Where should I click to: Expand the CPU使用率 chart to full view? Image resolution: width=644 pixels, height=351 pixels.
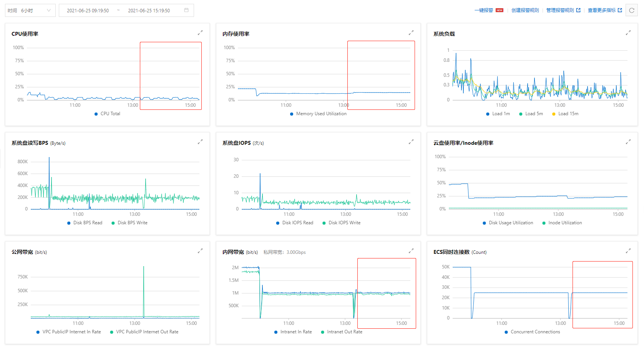click(x=200, y=33)
